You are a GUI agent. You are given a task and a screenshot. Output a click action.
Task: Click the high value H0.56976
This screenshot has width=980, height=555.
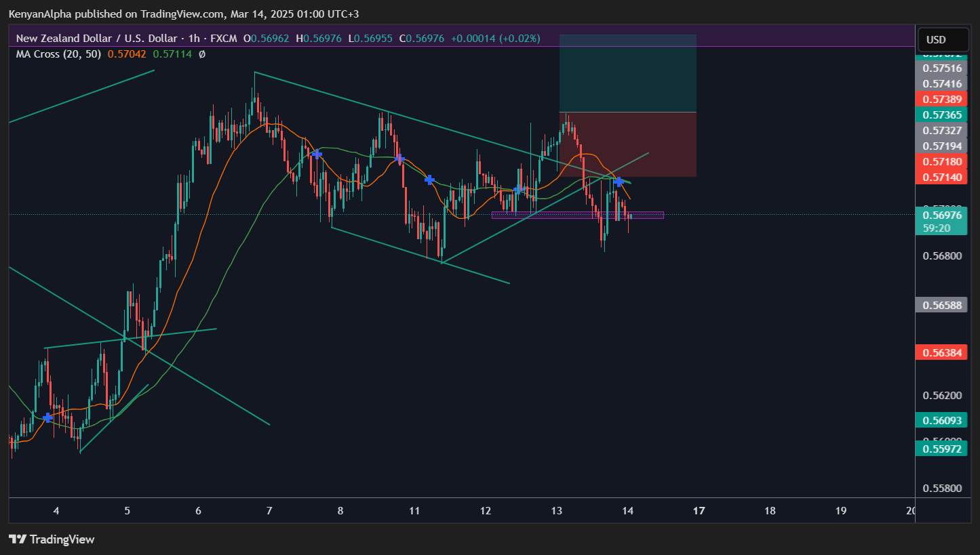tap(319, 39)
